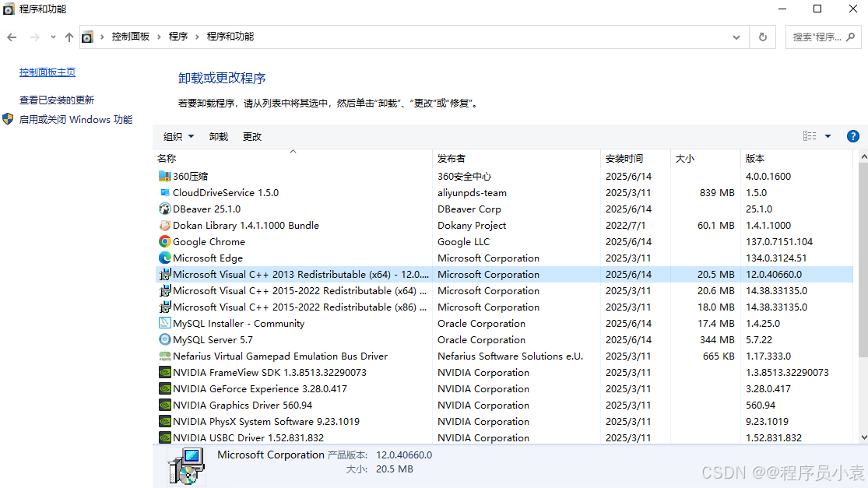868x488 pixels.
Task: Go back with the left arrow
Action: (12, 37)
